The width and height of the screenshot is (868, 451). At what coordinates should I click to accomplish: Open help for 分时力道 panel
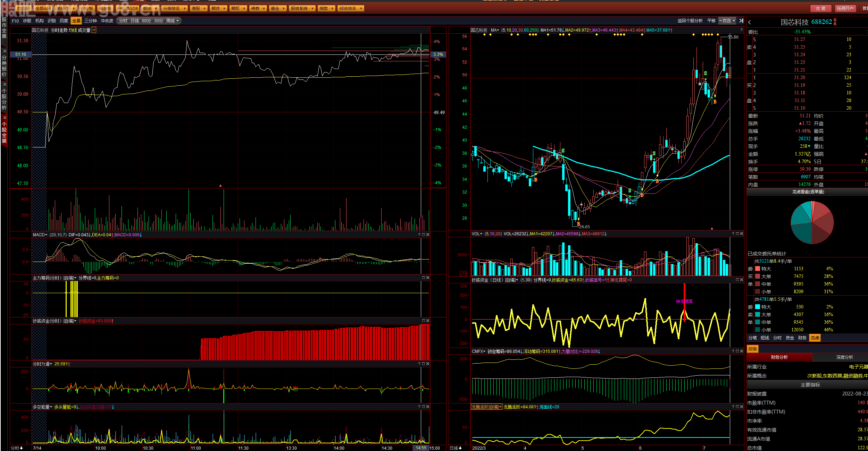[x=419, y=364]
